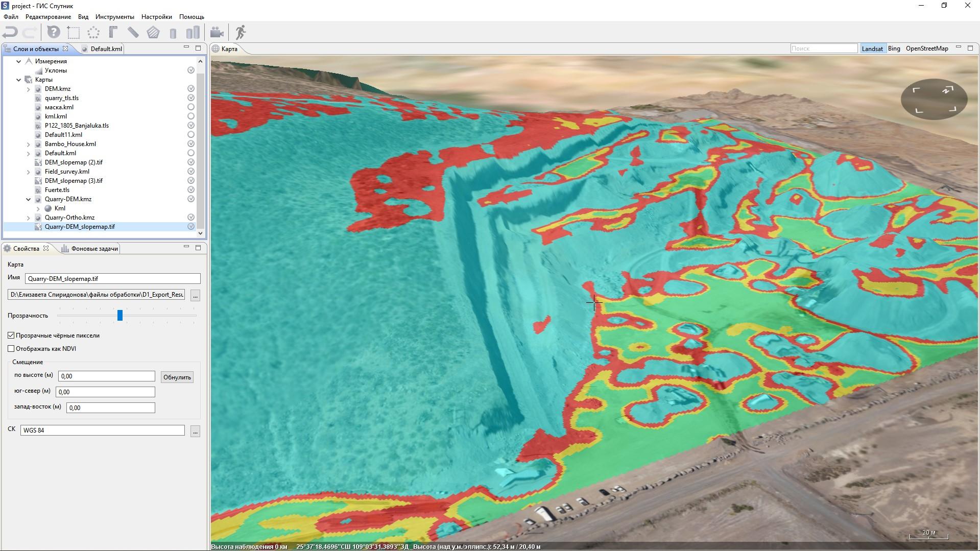980x551 pixels.
Task: Start the running man walk mode
Action: click(241, 33)
